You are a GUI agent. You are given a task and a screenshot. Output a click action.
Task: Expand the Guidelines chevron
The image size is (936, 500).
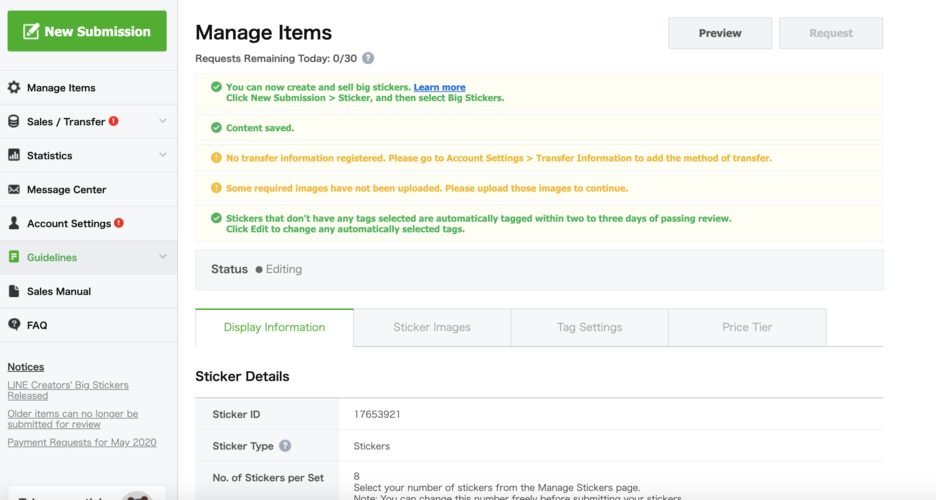163,257
